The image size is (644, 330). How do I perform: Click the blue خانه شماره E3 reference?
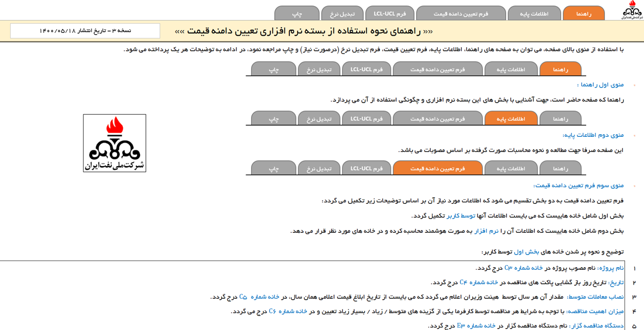(476, 326)
